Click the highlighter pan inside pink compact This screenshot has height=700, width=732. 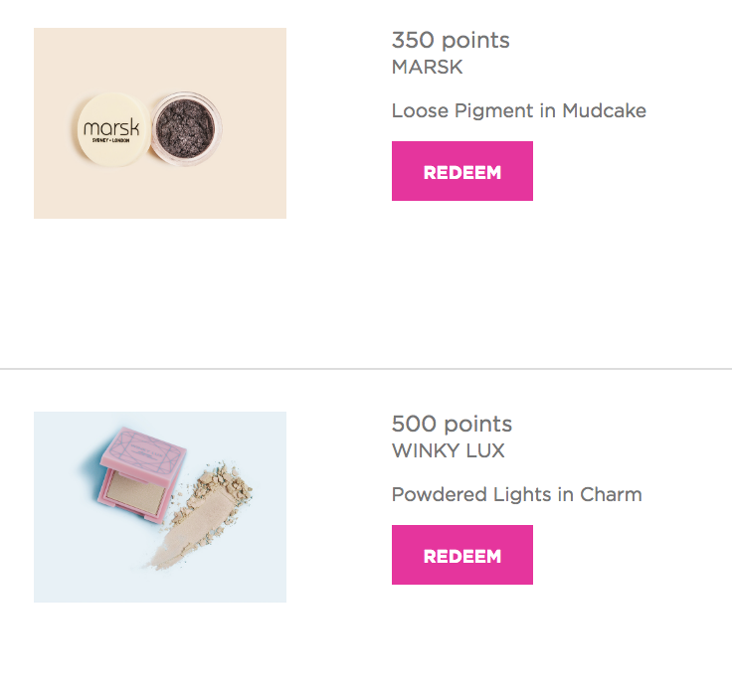[134, 493]
